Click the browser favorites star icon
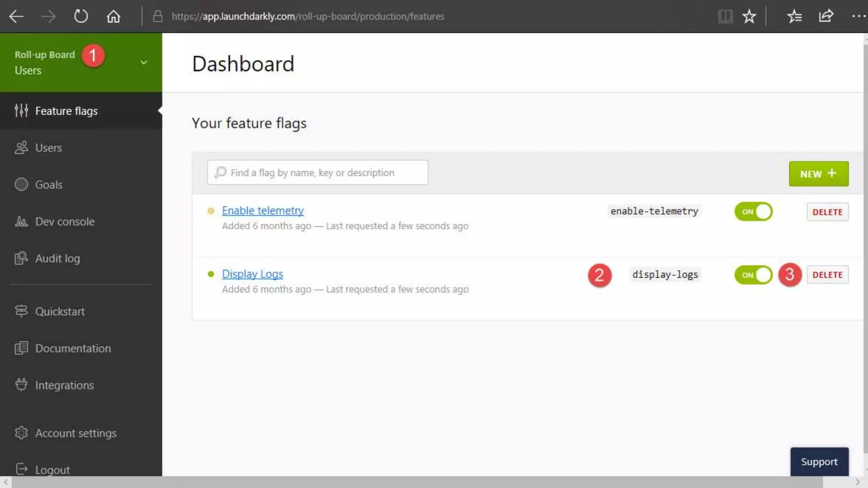This screenshot has width=868, height=488. coord(749,17)
